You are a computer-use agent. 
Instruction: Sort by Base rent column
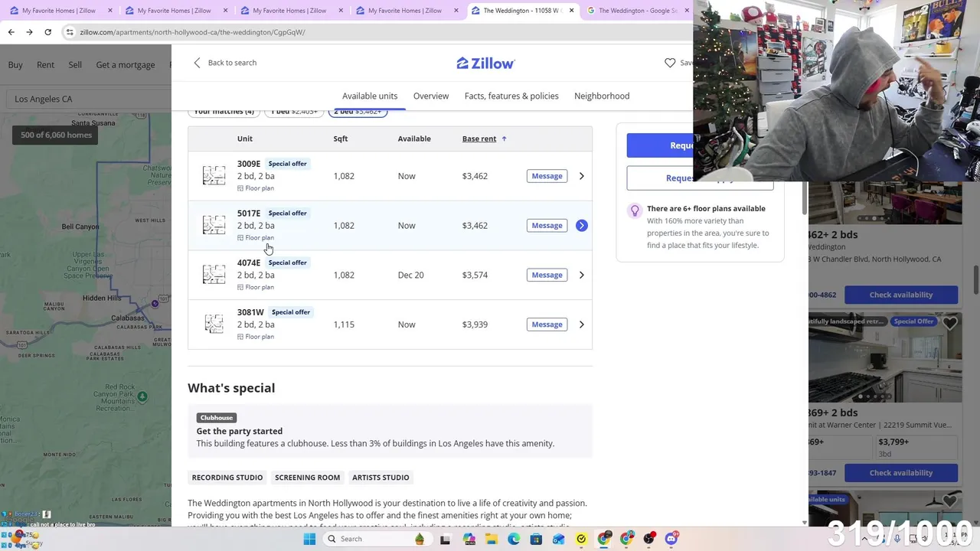(x=484, y=139)
